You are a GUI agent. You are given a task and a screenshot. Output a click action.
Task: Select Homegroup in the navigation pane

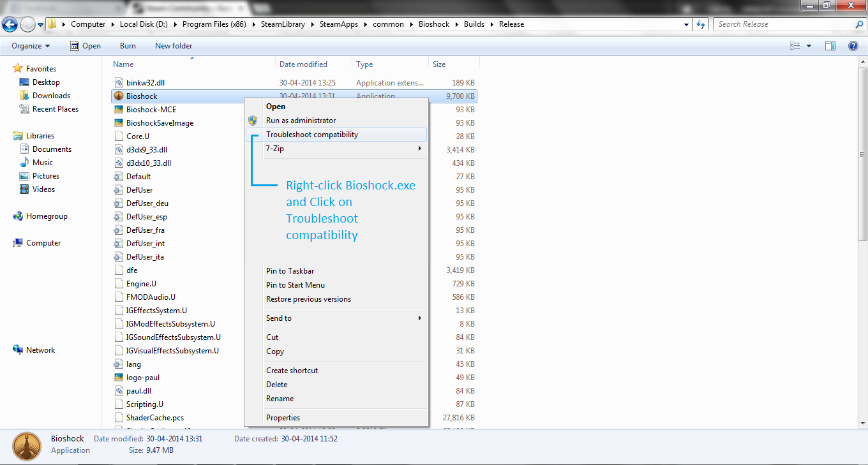47,216
